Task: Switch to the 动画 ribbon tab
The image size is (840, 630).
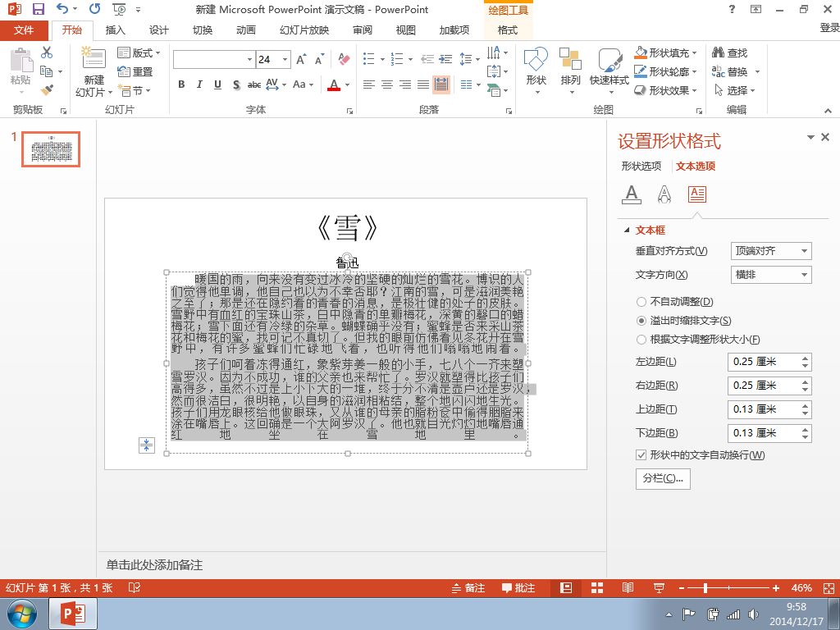Action: 246,30
